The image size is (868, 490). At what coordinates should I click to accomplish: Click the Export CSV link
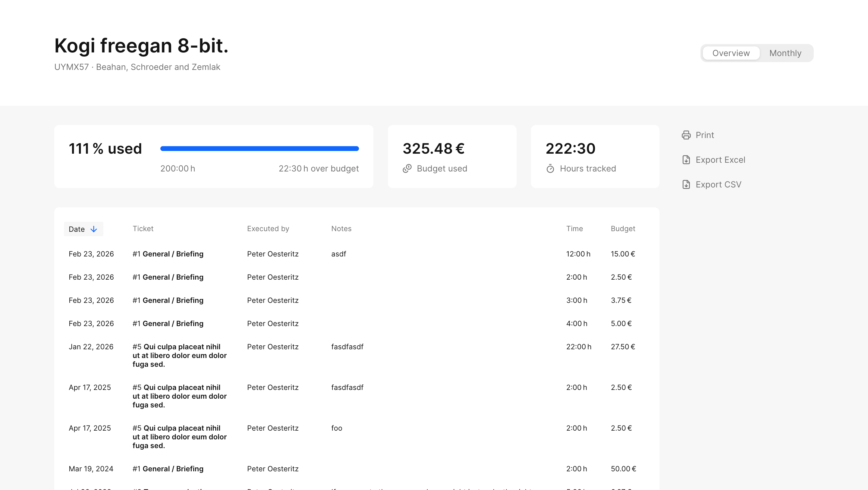[x=711, y=184]
